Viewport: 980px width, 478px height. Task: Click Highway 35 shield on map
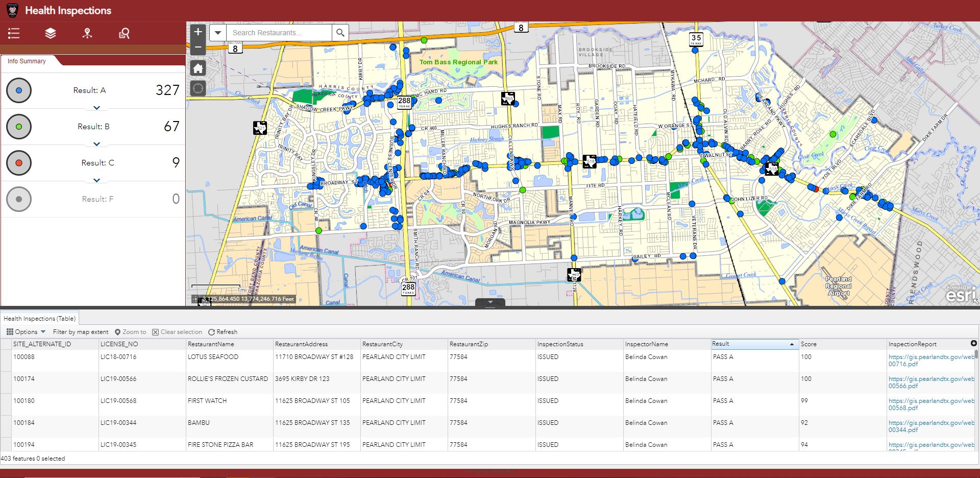point(696,39)
